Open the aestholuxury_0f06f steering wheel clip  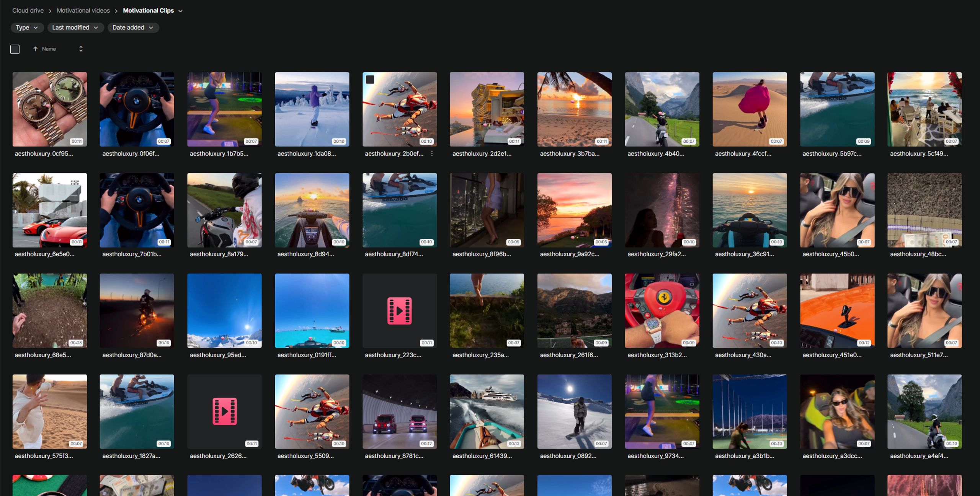(137, 109)
